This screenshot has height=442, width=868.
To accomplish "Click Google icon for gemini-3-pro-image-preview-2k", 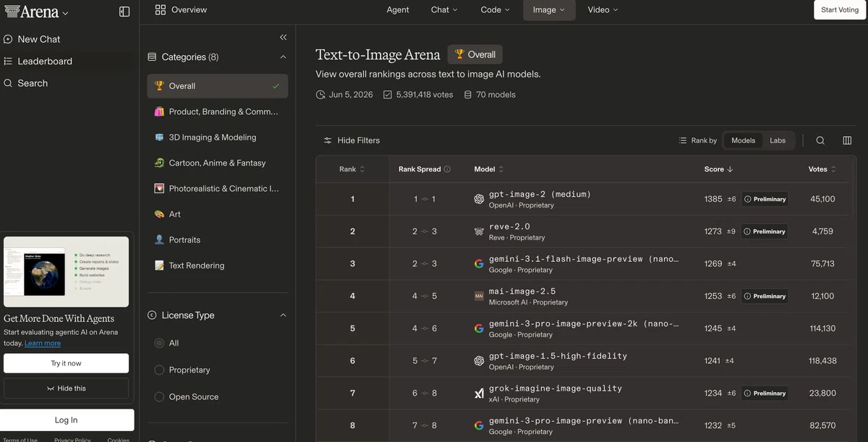I will [x=479, y=328].
